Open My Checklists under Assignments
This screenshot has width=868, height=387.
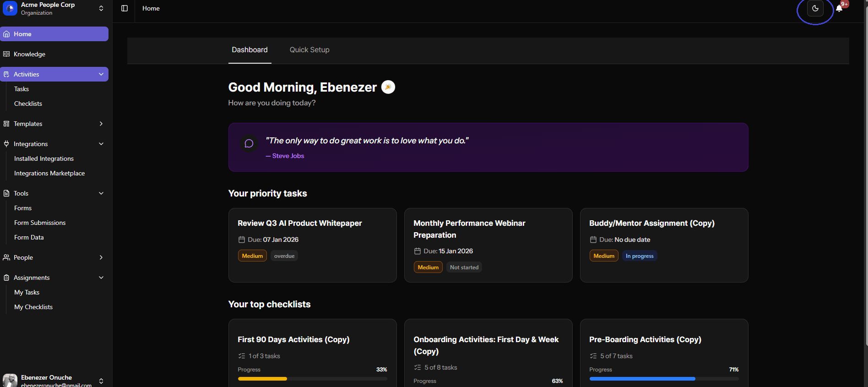click(33, 307)
